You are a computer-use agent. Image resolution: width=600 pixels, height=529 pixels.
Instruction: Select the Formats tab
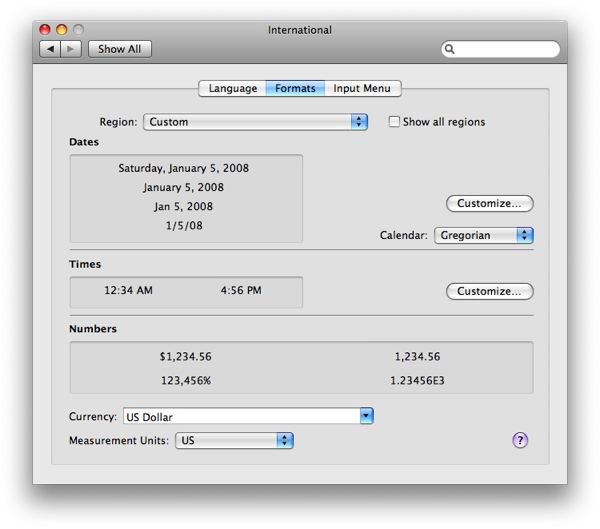pyautogui.click(x=295, y=89)
